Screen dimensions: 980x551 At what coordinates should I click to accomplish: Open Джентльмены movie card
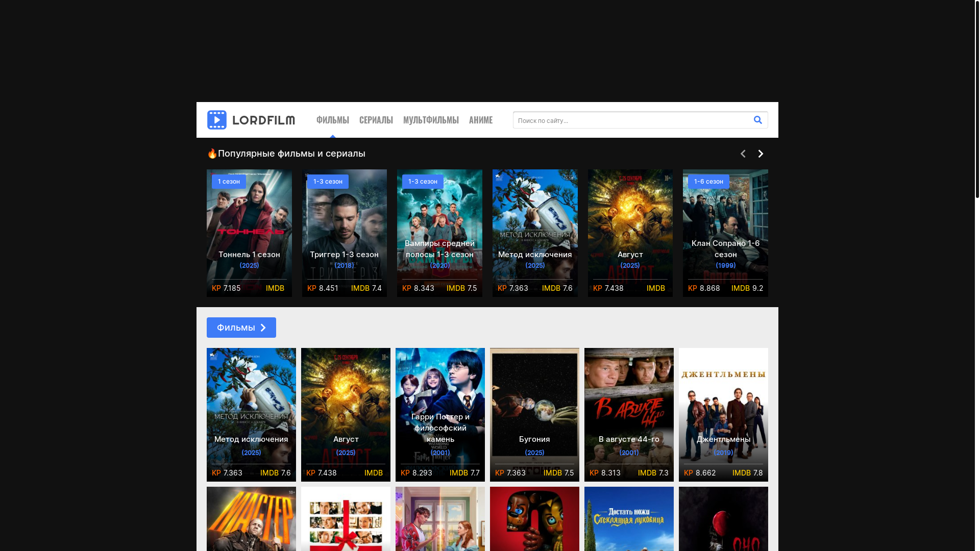(723, 415)
